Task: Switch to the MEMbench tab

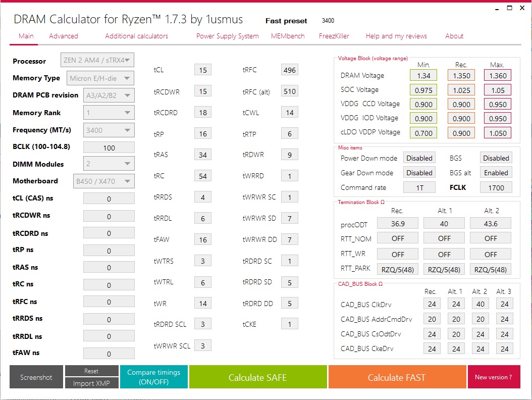Action: coord(288,36)
